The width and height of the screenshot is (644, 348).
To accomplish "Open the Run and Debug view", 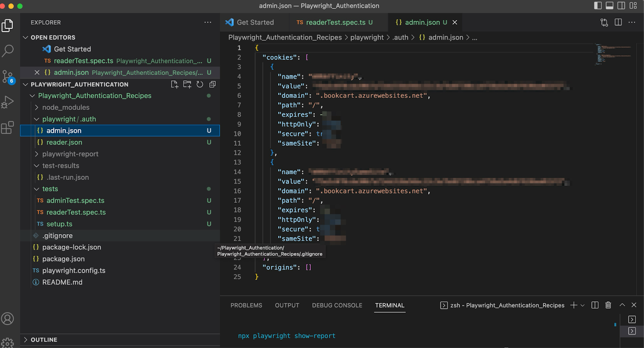I will (x=8, y=102).
